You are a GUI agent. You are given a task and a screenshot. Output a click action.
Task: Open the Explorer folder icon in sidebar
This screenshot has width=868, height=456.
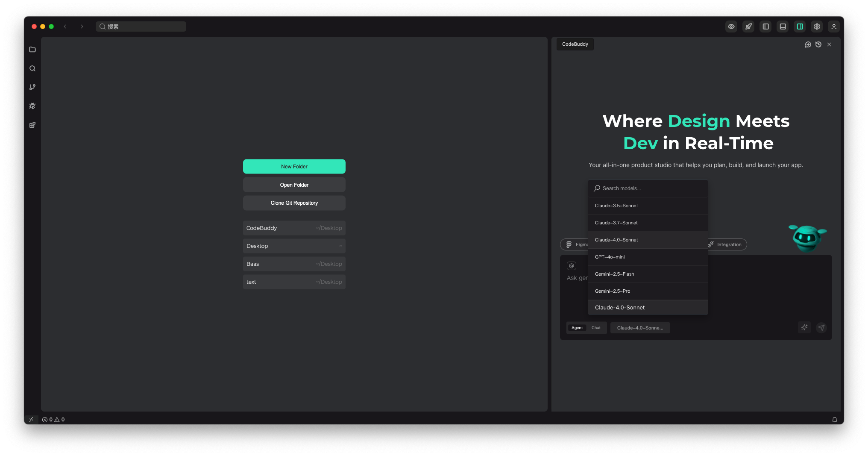coord(32,50)
